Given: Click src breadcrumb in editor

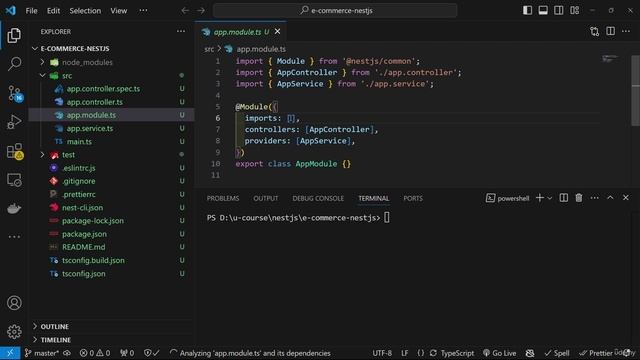Looking at the screenshot, I should pos(209,49).
